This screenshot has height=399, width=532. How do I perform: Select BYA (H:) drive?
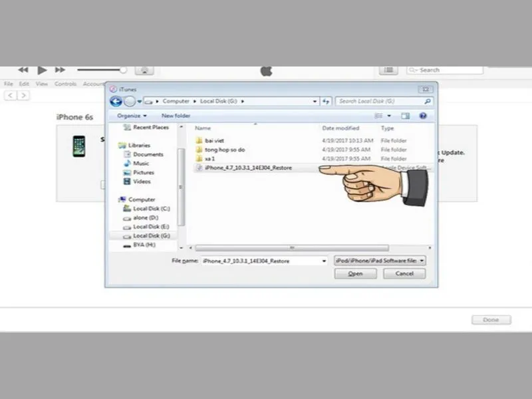click(140, 245)
